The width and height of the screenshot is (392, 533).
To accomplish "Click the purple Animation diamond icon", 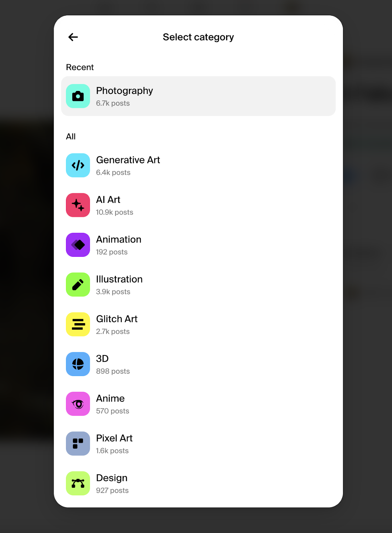I will (78, 245).
